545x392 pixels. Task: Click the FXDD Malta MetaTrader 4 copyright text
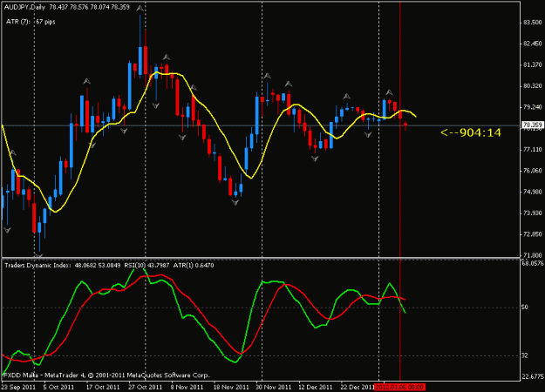coord(106,375)
